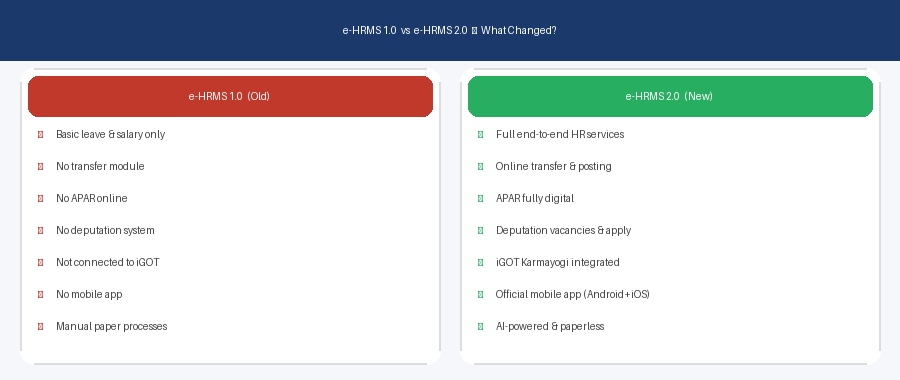The height and width of the screenshot is (380, 900).
Task: Click the red icon beside 'Basic leave & salary only'
Action: pos(41,134)
